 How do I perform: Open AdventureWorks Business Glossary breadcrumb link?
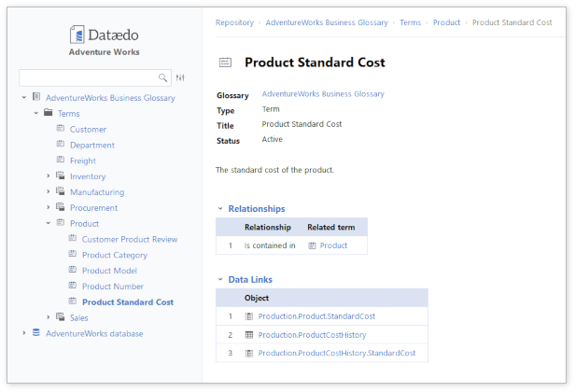coord(327,22)
